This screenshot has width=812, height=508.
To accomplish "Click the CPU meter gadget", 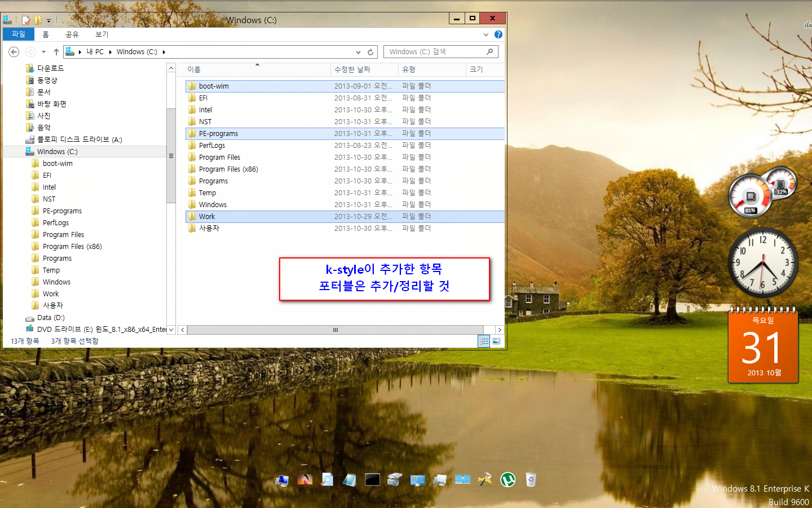I will pyautogui.click(x=751, y=196).
